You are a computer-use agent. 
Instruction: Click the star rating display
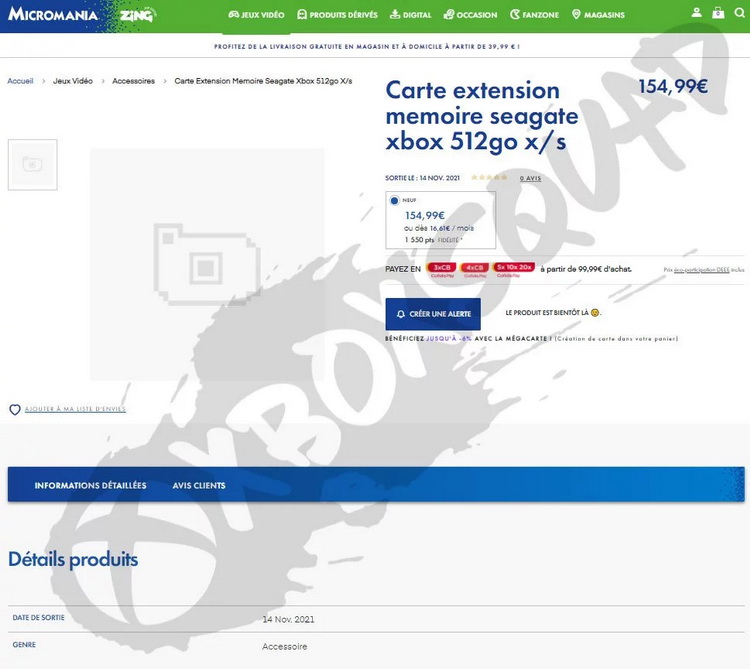tap(489, 178)
